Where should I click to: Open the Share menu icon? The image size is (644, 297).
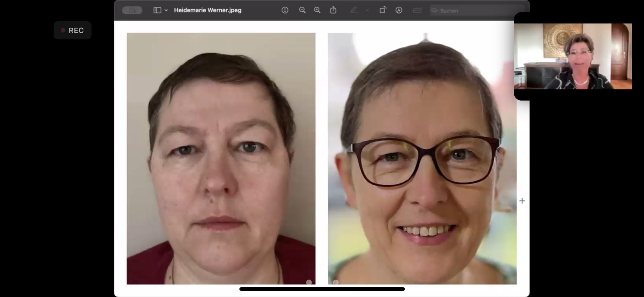[333, 10]
